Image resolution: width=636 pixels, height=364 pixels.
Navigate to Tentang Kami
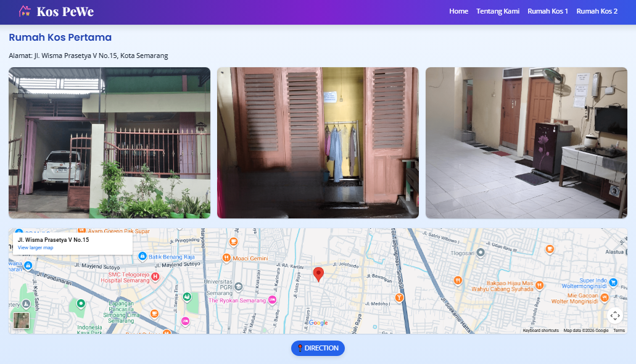click(x=498, y=11)
